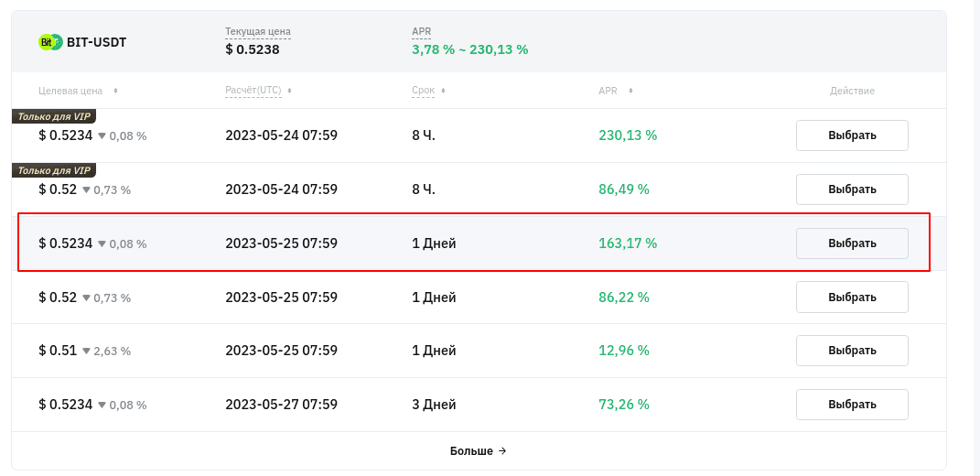This screenshot has width=980, height=476.
Task: Click the 73,26 % APR value
Action: click(x=624, y=405)
